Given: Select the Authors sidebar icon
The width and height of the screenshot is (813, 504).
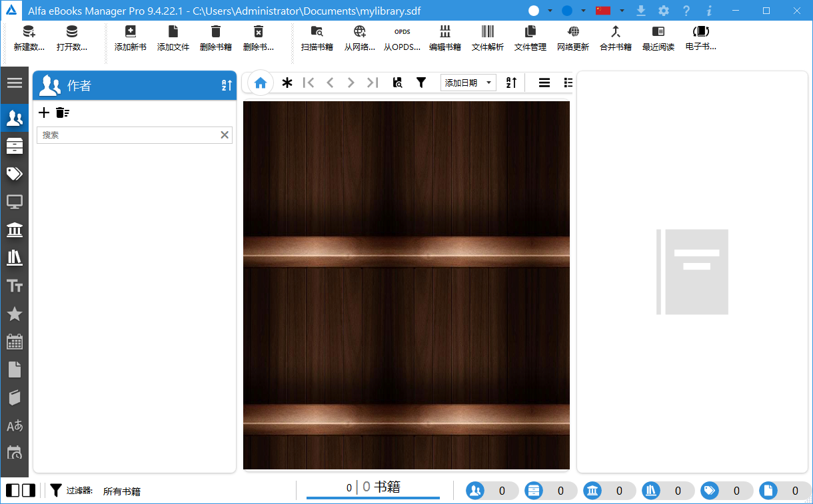Looking at the screenshot, I should click(x=15, y=119).
